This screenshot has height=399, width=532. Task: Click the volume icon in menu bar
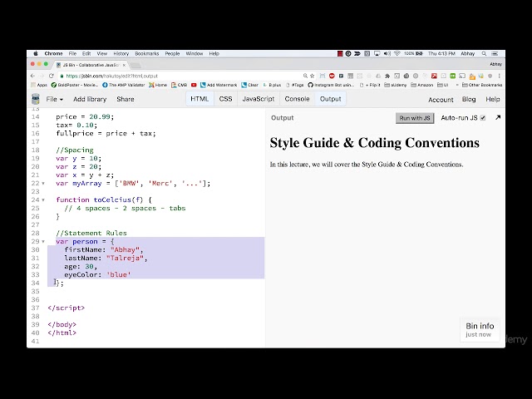point(387,53)
